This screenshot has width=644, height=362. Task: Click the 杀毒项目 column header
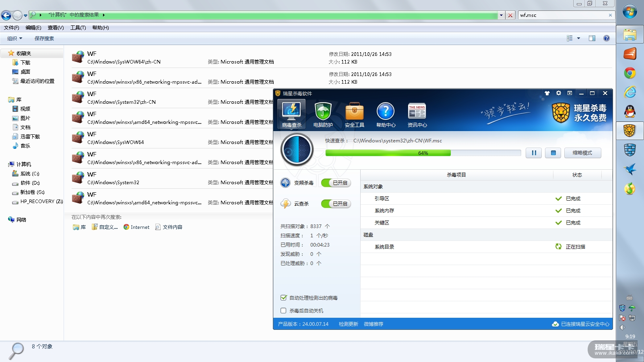point(456,175)
